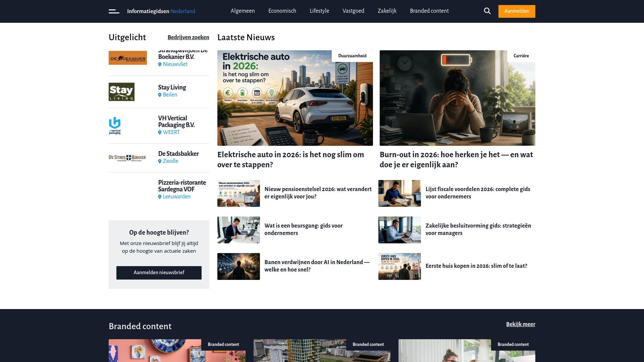The width and height of the screenshot is (644, 362).
Task: Click location pin next to Nieuwvliet
Action: pos(160,64)
